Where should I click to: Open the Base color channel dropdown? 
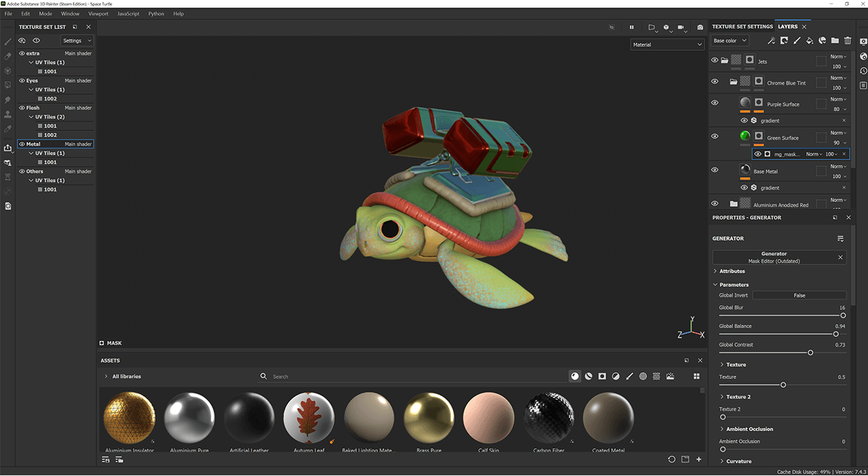click(730, 41)
